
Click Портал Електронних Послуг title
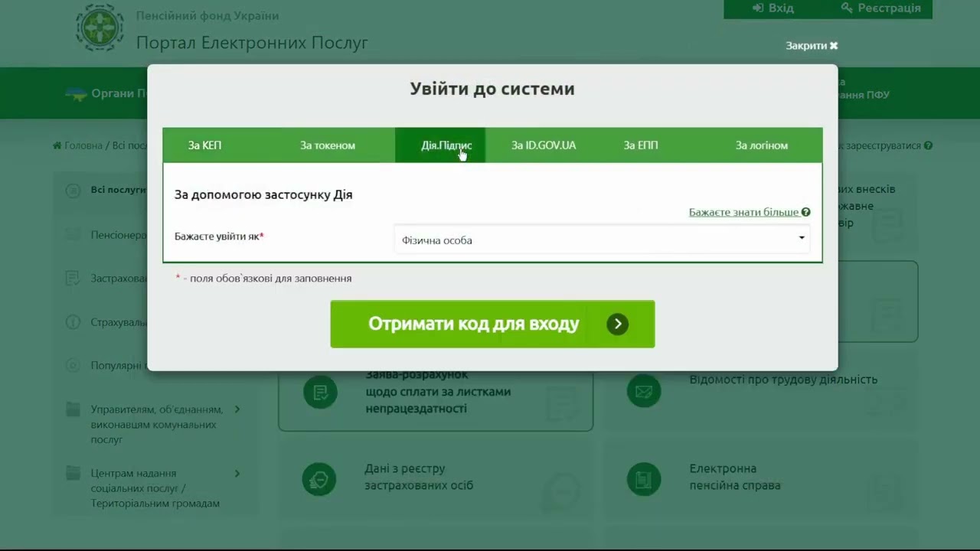[252, 42]
